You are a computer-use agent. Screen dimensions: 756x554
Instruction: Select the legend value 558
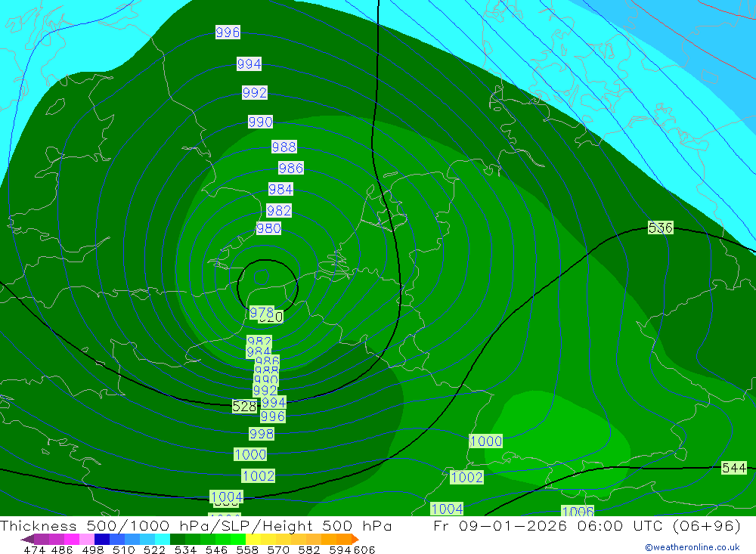coord(247,549)
